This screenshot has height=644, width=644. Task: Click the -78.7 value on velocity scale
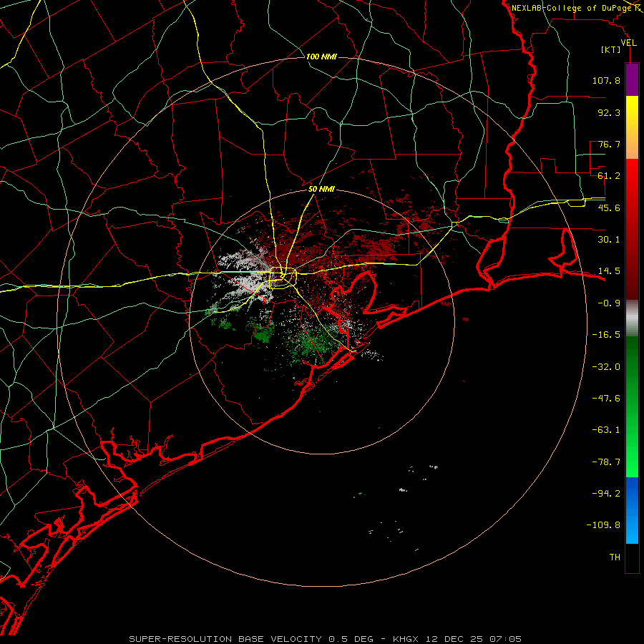(606, 462)
